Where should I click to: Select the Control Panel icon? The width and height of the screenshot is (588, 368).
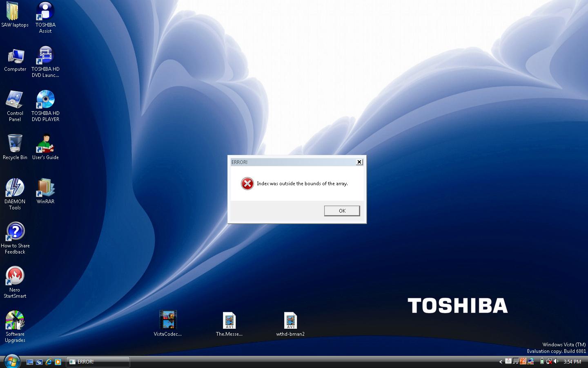(15, 106)
